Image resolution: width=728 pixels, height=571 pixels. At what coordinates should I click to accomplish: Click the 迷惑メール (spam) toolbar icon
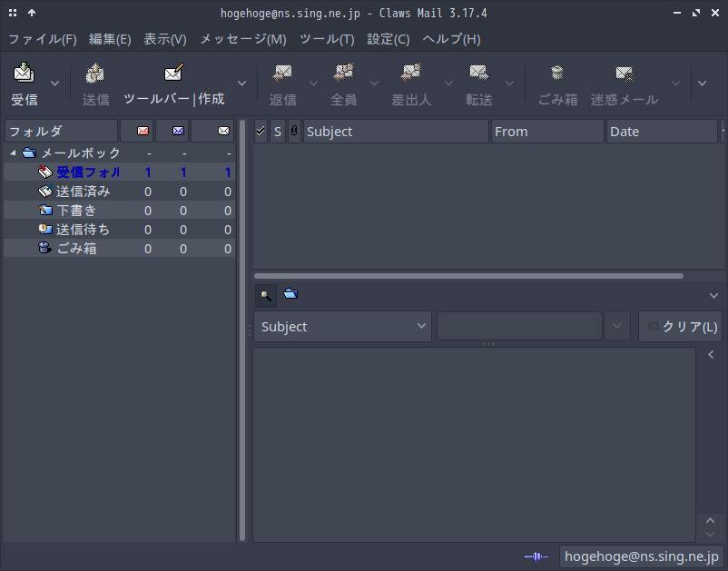point(625,73)
